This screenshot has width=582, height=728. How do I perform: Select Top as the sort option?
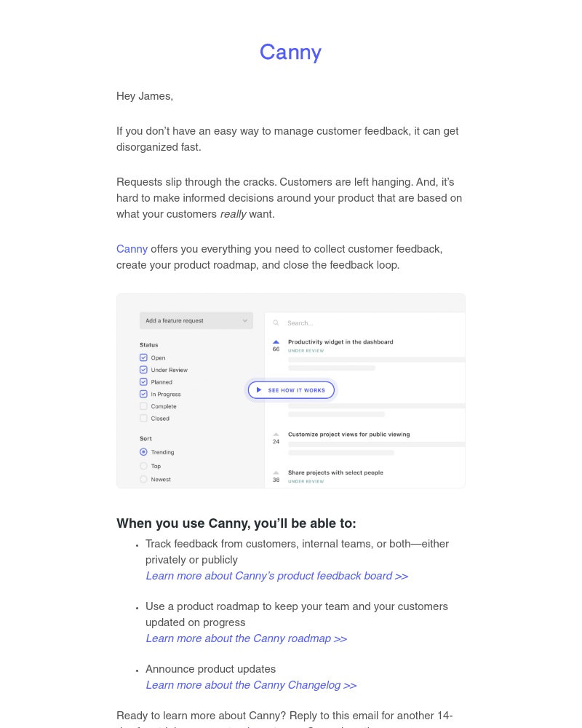click(143, 465)
